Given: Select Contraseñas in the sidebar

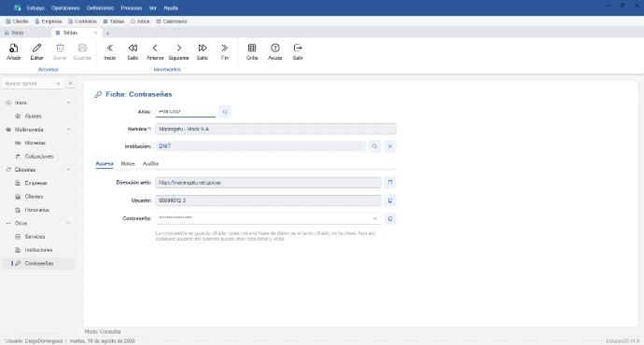Looking at the screenshot, I should [x=37, y=263].
